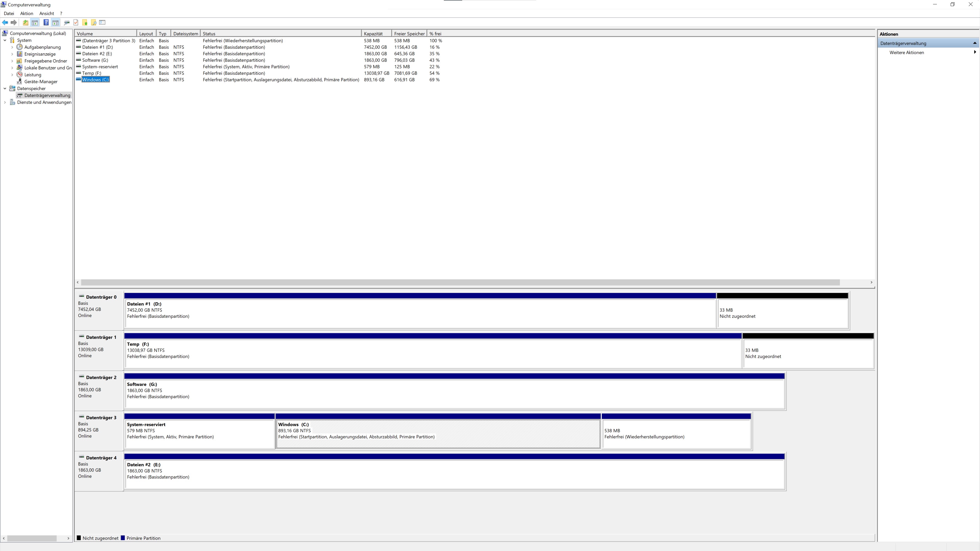This screenshot has width=980, height=551.
Task: Click the yellow page with magnifier icon
Action: click(94, 22)
